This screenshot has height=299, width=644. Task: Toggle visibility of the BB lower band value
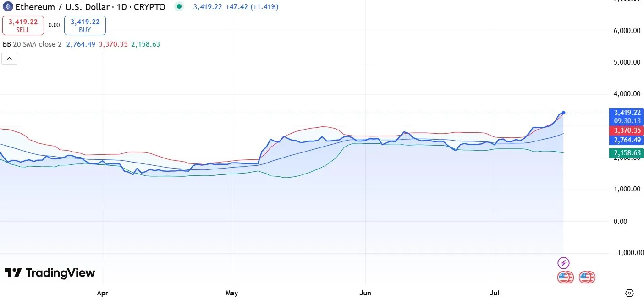146,44
